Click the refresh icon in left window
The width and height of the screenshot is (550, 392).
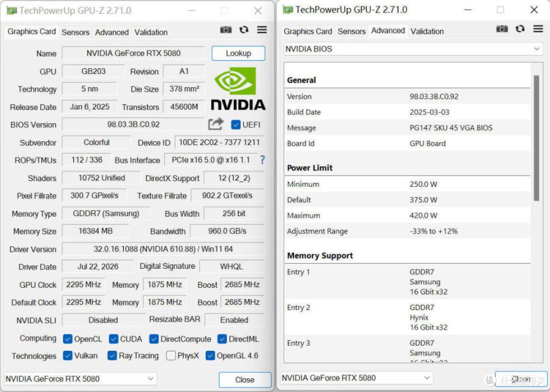pos(244,30)
